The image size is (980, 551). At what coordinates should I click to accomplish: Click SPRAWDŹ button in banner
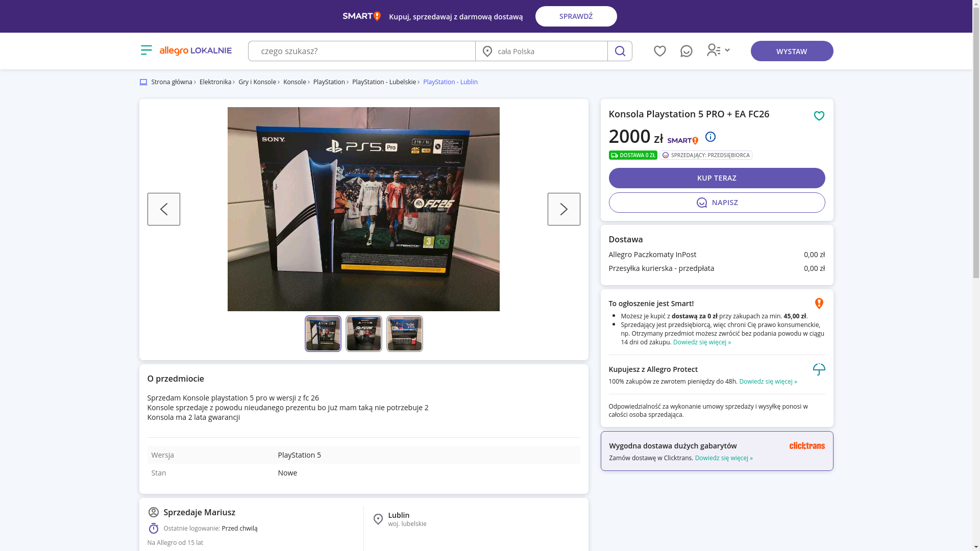576,16
